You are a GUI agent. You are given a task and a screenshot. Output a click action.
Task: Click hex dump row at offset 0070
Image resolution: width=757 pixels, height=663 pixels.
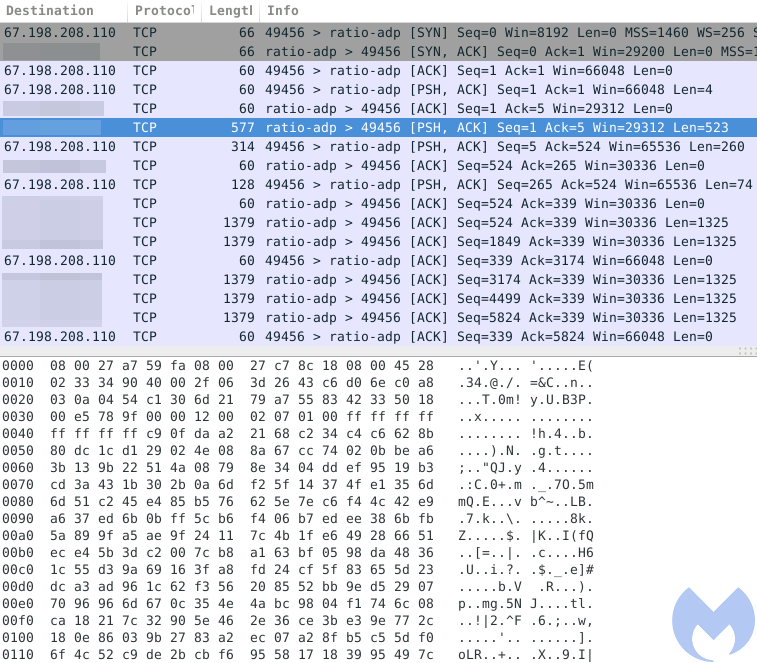point(298,484)
